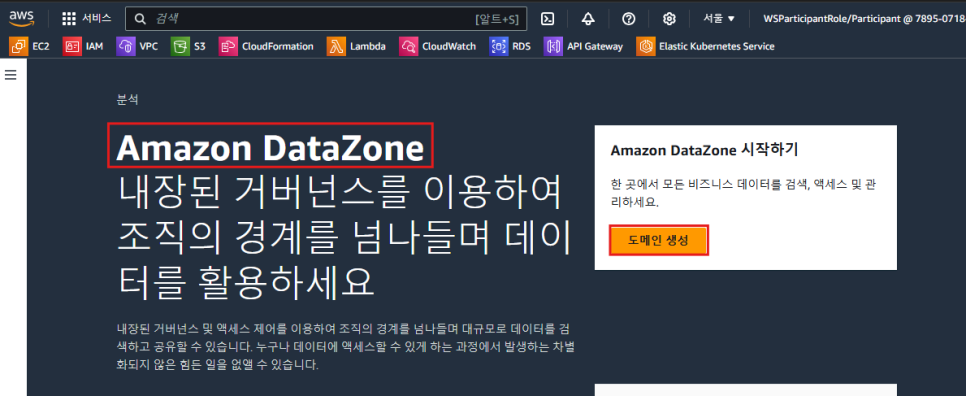This screenshot has height=396, width=966.
Task: Launch CloudShell terminal icon
Action: point(547,19)
